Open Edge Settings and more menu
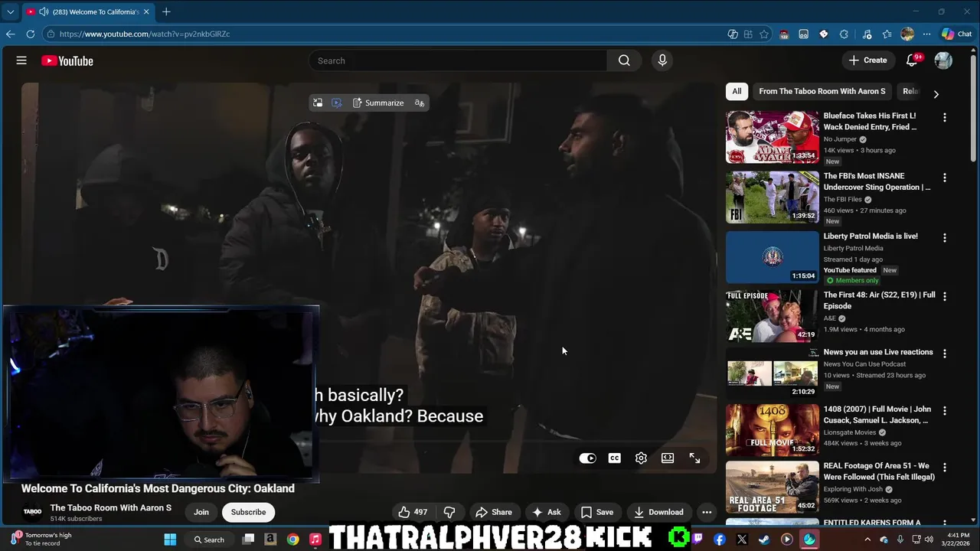The image size is (980, 551). click(x=926, y=34)
